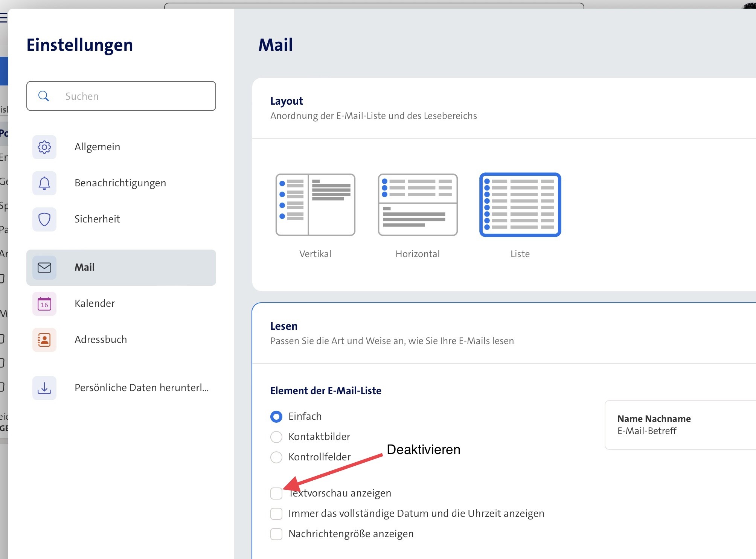756x559 pixels.
Task: Click the bell icon for Benachrichtigungen
Action: pyautogui.click(x=44, y=183)
